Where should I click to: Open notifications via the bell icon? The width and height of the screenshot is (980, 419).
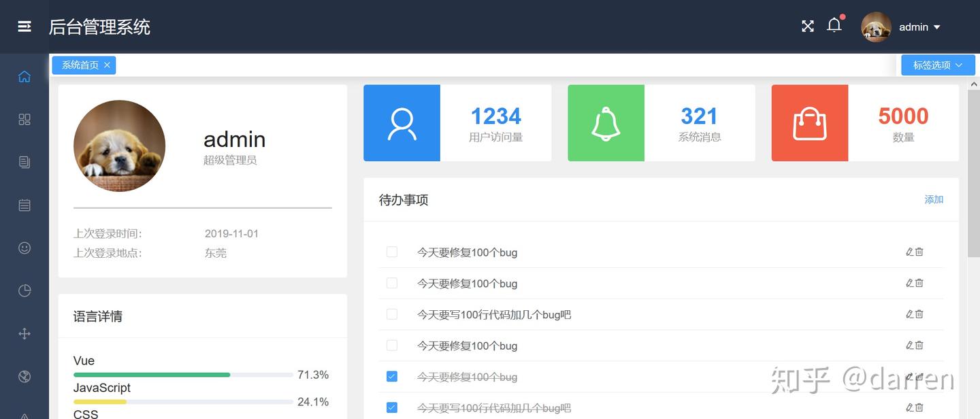(x=834, y=25)
